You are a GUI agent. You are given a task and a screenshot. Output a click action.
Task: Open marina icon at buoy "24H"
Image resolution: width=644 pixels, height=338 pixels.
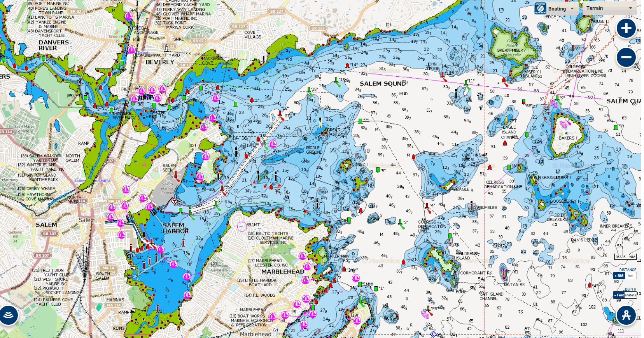355,278
